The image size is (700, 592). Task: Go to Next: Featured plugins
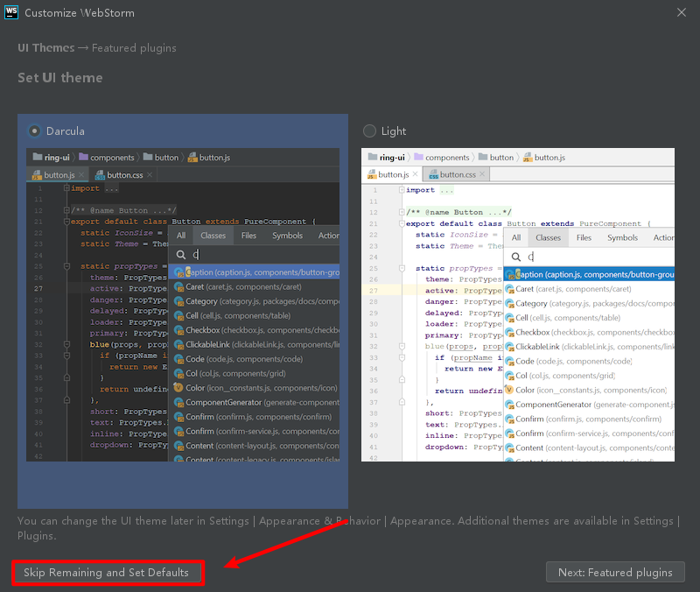pyautogui.click(x=615, y=573)
